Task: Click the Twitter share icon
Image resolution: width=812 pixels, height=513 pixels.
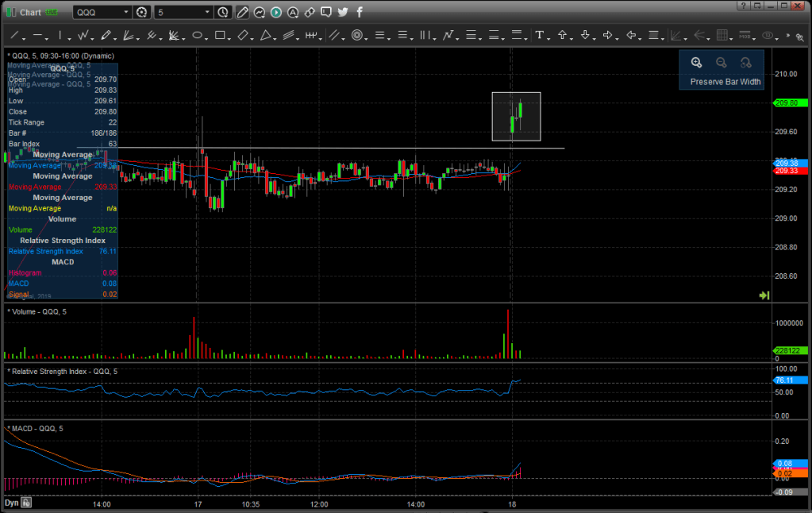Action: 343,12
